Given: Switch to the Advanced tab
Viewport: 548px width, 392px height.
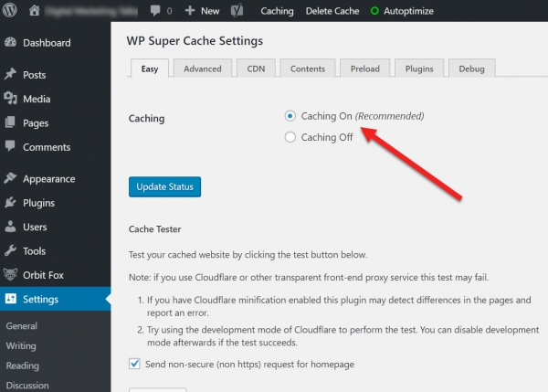Looking at the screenshot, I should [x=203, y=69].
